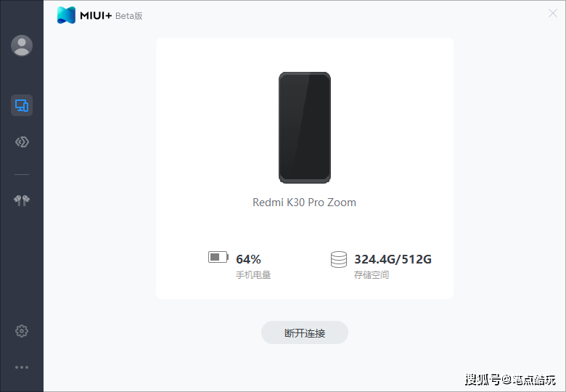Select the Redmi K30 Pro Zoom name
566x392 pixels.
click(x=304, y=203)
